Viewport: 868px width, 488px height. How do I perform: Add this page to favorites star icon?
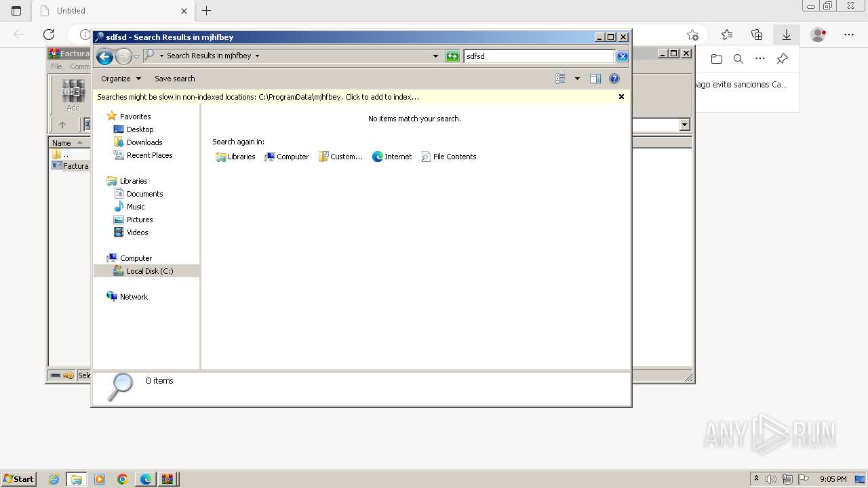pyautogui.click(x=692, y=35)
